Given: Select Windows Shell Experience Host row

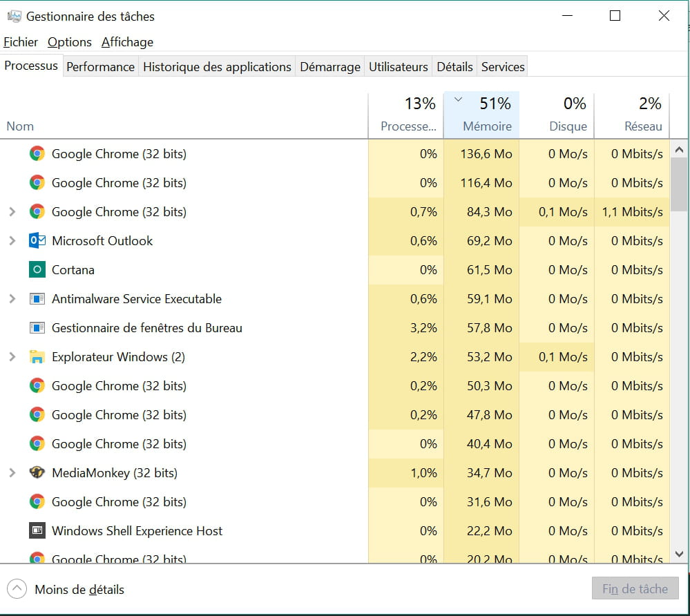Looking at the screenshot, I should [335, 530].
